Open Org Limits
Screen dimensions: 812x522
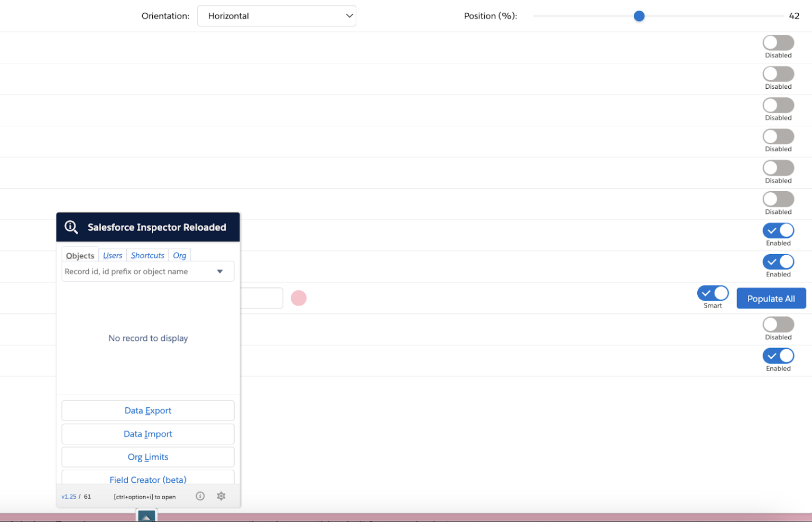pyautogui.click(x=148, y=457)
